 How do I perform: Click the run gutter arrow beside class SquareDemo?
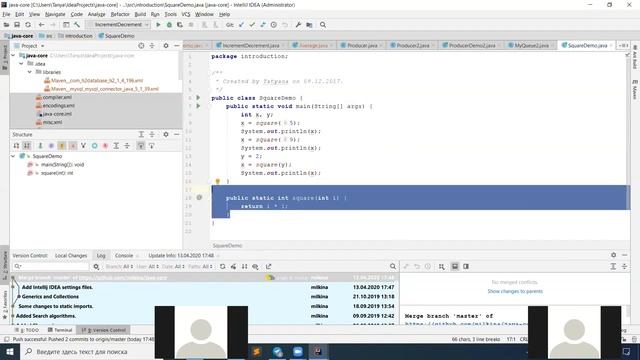pyautogui.click(x=198, y=98)
